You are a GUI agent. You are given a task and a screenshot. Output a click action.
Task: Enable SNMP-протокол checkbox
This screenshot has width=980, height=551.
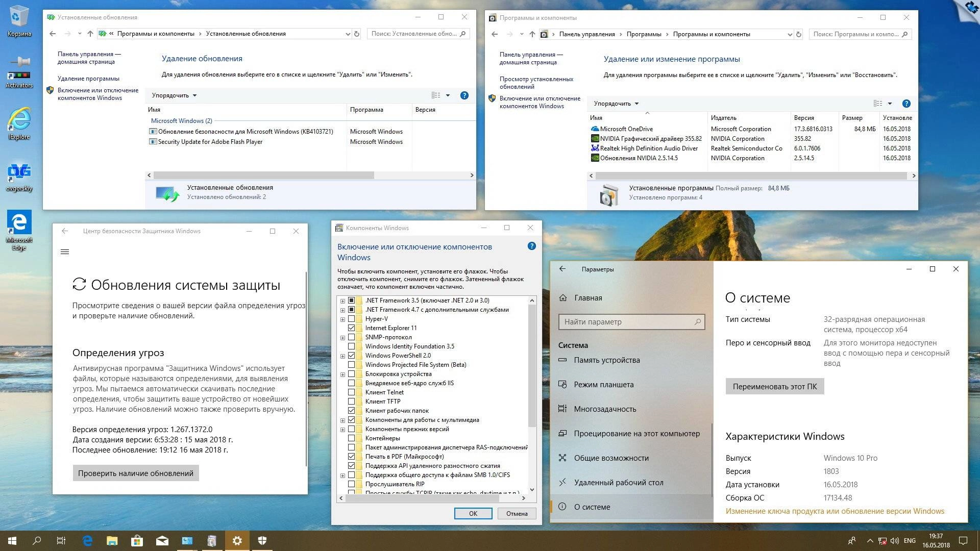[x=351, y=337]
